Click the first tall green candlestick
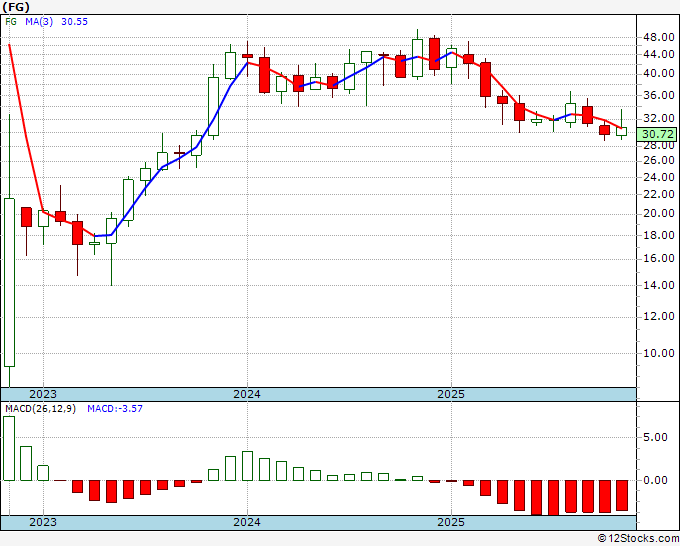The height and width of the screenshot is (546, 680). tap(9, 282)
